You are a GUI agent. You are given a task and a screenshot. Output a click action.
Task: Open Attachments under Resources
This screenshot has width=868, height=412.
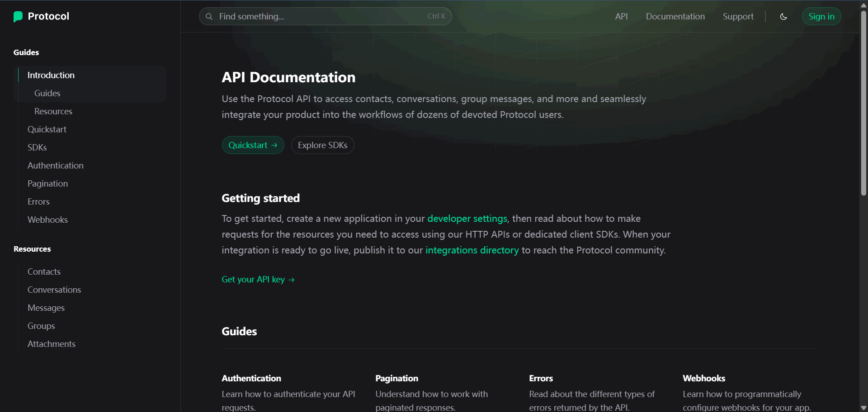52,344
